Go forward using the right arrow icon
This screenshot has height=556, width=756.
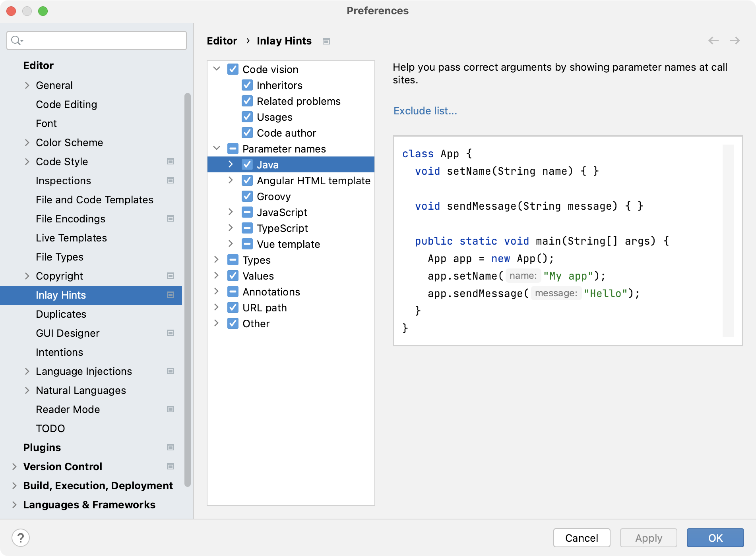735,41
